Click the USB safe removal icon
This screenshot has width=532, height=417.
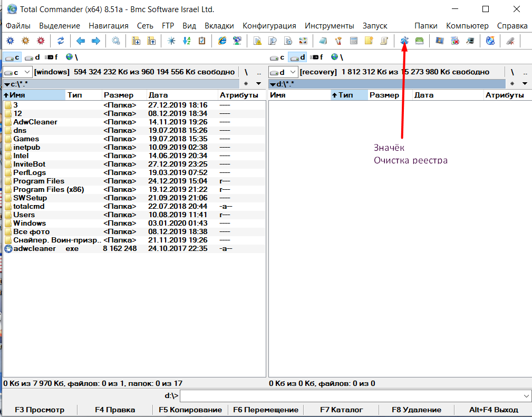pos(510,41)
